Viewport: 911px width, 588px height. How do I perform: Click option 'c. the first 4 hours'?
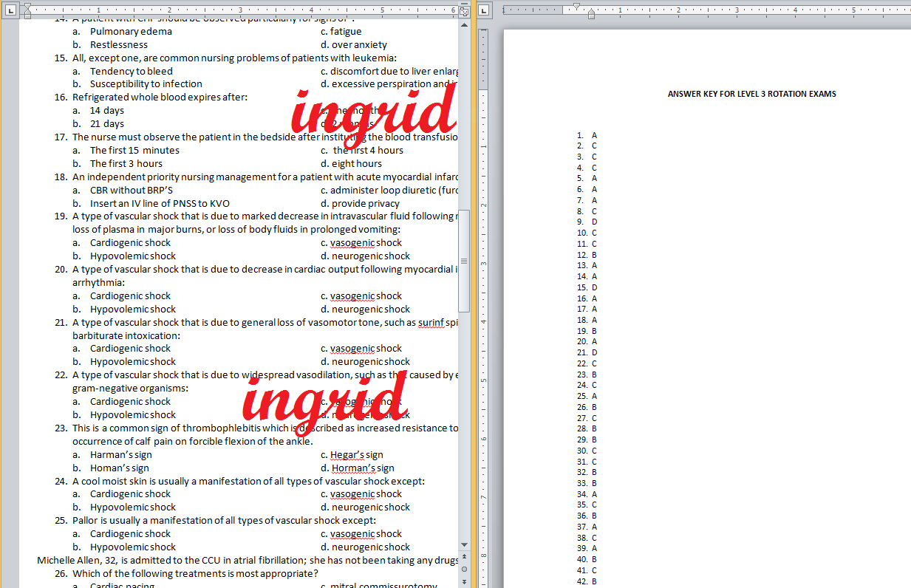point(362,150)
